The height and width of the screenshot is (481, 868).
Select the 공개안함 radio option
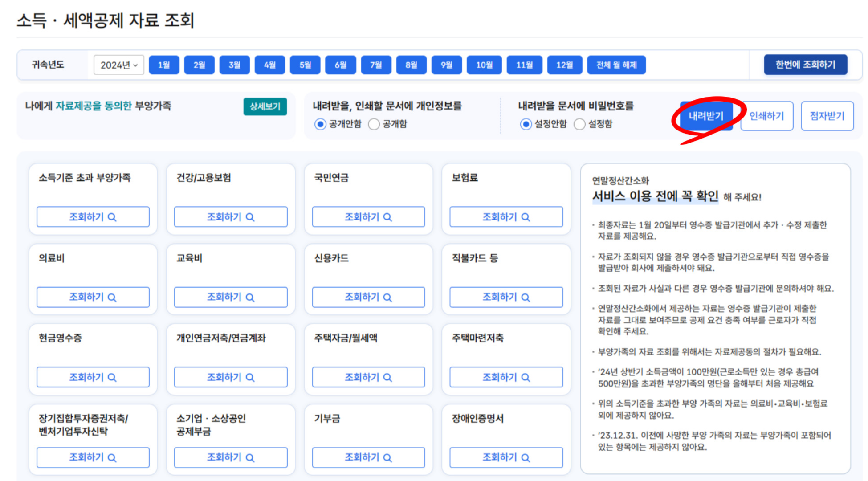pos(320,124)
